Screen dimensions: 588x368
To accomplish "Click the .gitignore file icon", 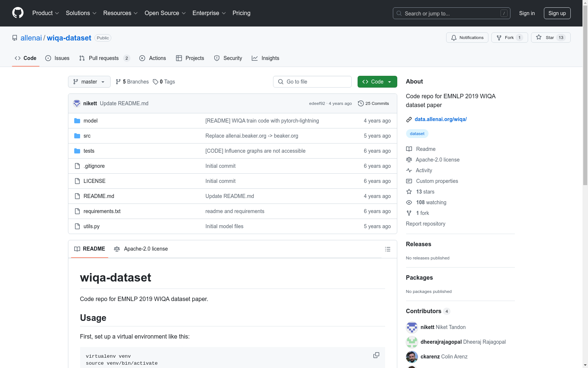I will 77,166.
